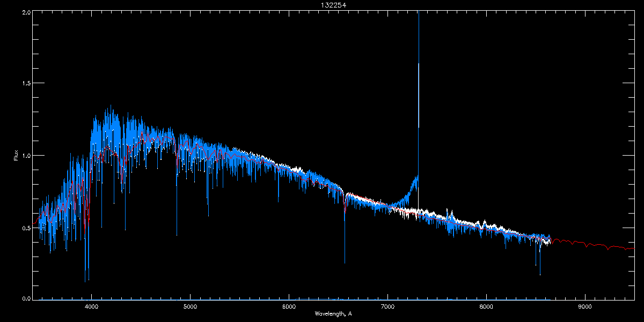This screenshot has width=644, height=322.
Task: Click the 0.0 flux tick label
Action: pyautogui.click(x=25, y=298)
